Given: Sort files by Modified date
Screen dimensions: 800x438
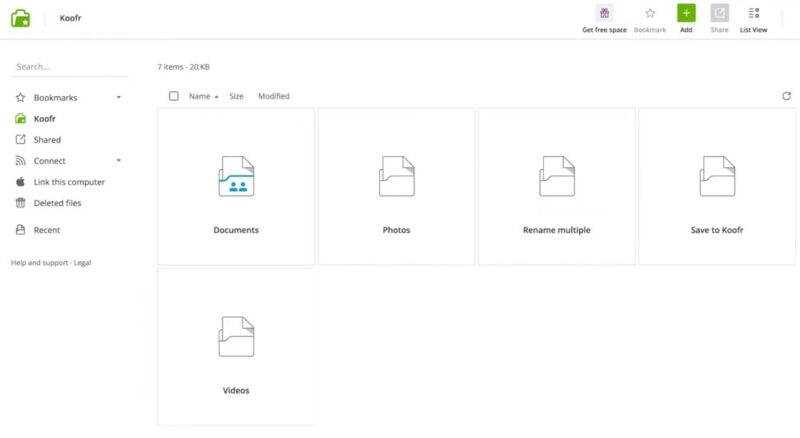Looking at the screenshot, I should (273, 96).
